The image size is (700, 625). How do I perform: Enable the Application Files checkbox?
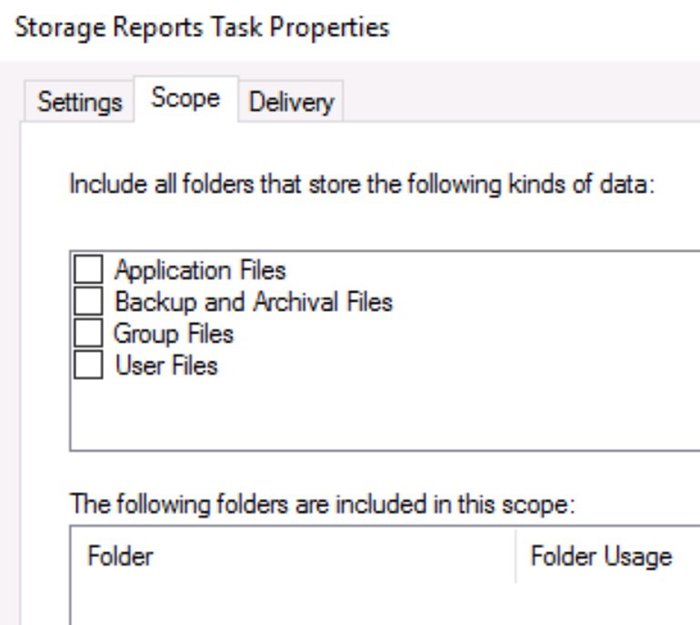tap(90, 270)
